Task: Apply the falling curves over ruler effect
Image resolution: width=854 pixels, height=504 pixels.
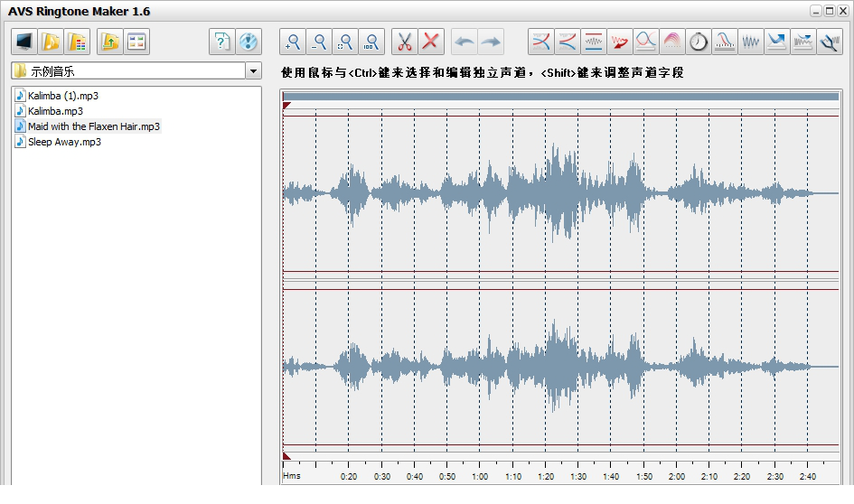Action: 725,42
